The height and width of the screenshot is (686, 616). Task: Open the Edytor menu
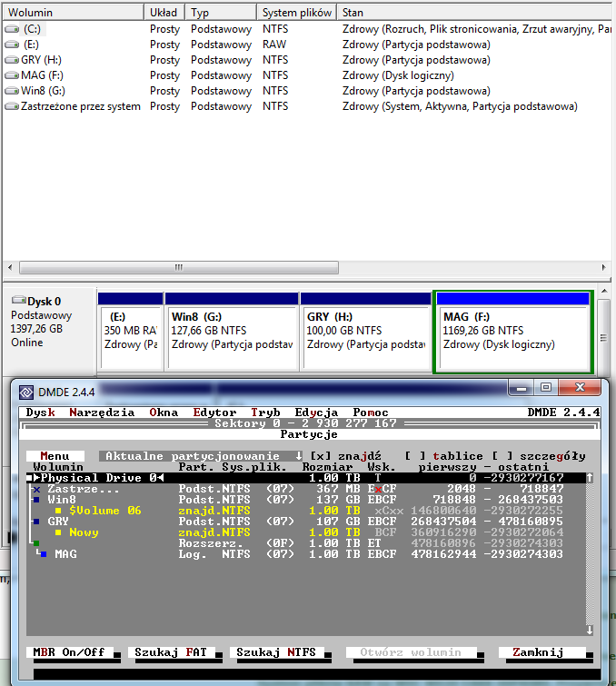[x=214, y=413]
